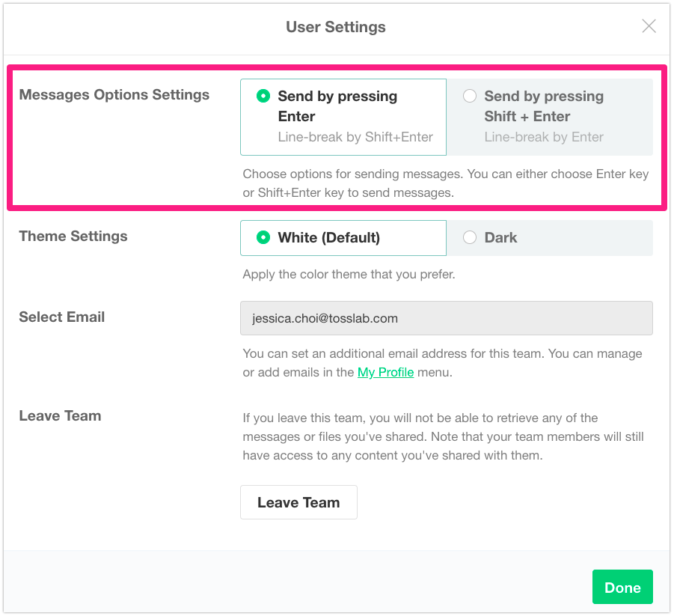Open the My Profile link
Screen dimensions: 674x616
[x=385, y=372]
